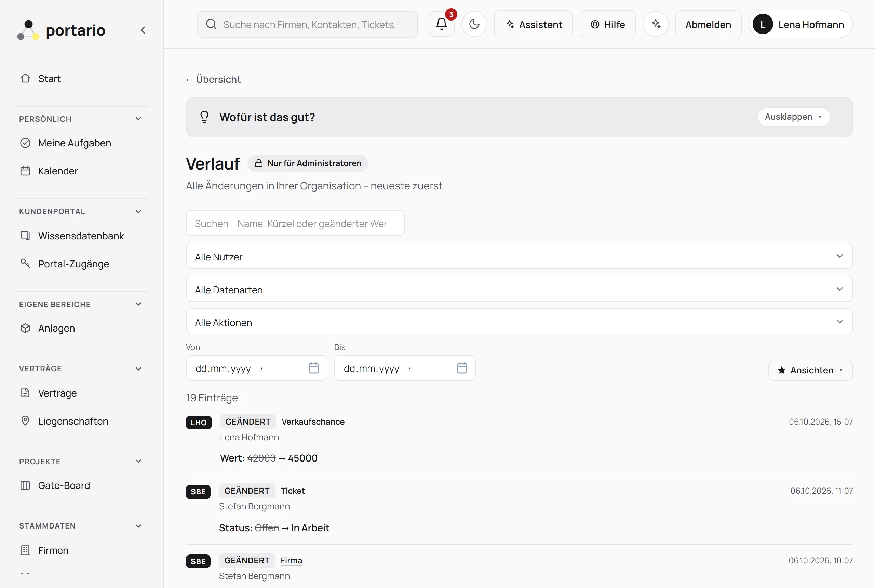
Task: Open the notifications bell
Action: tap(441, 24)
